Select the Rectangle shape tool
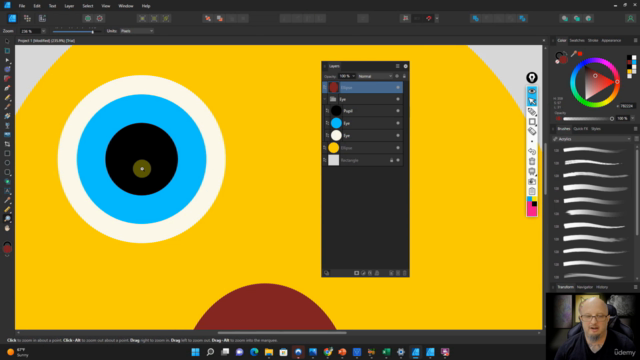 [7, 153]
